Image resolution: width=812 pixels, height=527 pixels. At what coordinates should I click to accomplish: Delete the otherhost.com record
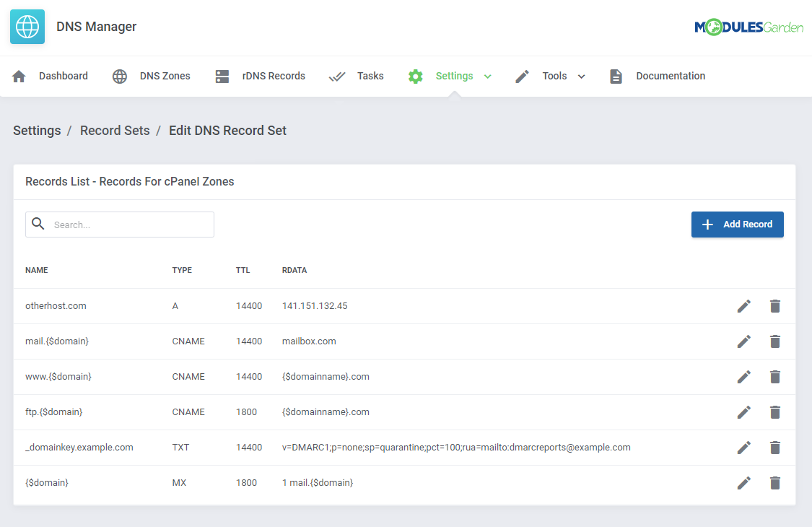click(x=775, y=306)
